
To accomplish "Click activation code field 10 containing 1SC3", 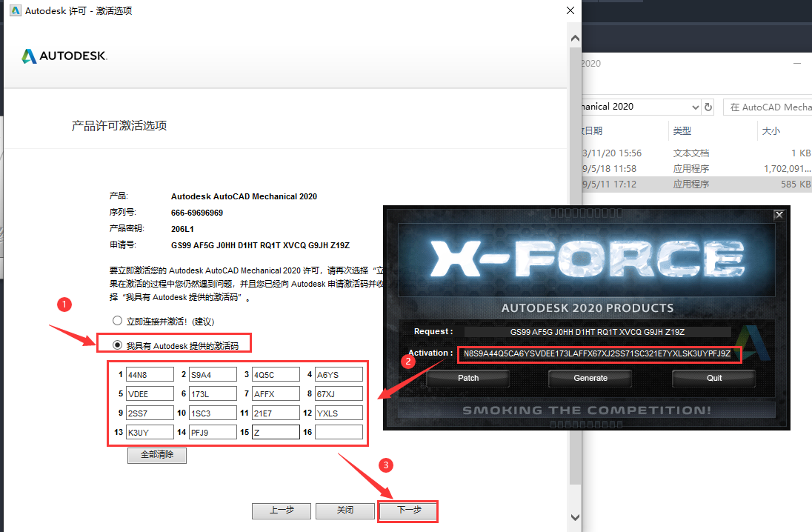I will click(x=213, y=413).
